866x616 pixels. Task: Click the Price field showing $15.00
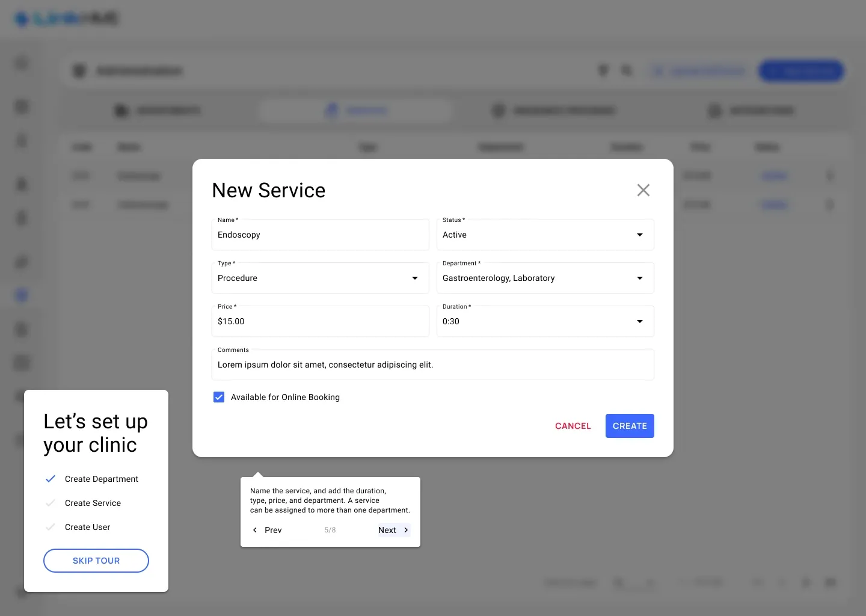[x=320, y=321]
